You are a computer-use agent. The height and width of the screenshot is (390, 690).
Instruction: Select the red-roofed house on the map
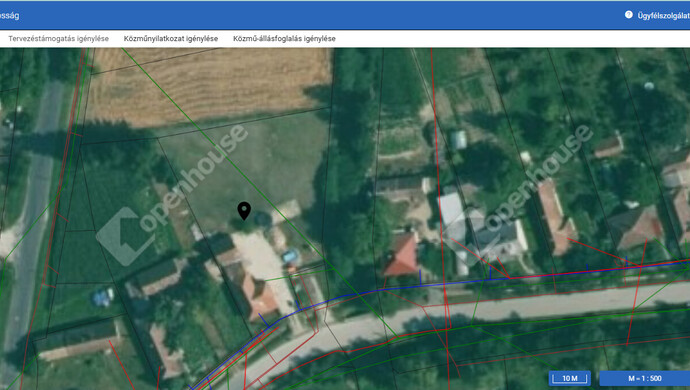[x=402, y=254]
